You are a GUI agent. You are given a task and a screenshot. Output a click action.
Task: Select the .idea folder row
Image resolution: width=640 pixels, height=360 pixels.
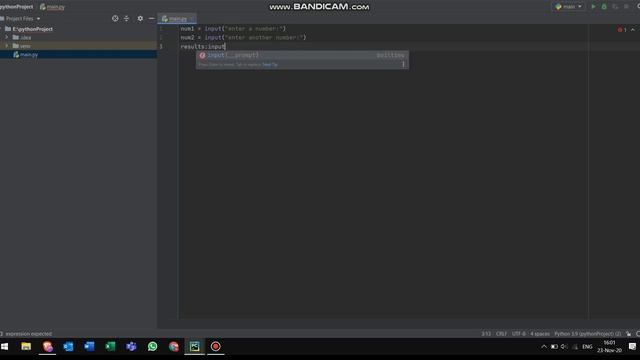[x=78, y=37]
